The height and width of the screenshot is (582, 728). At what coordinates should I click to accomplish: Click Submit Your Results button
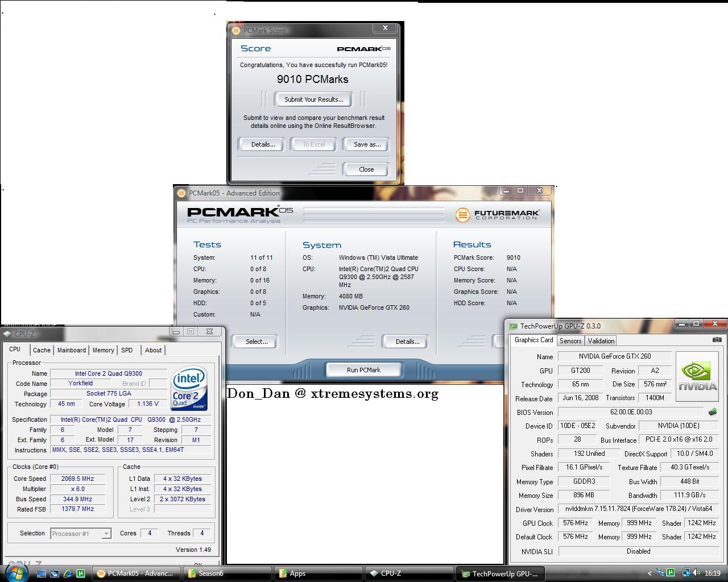coord(313,99)
